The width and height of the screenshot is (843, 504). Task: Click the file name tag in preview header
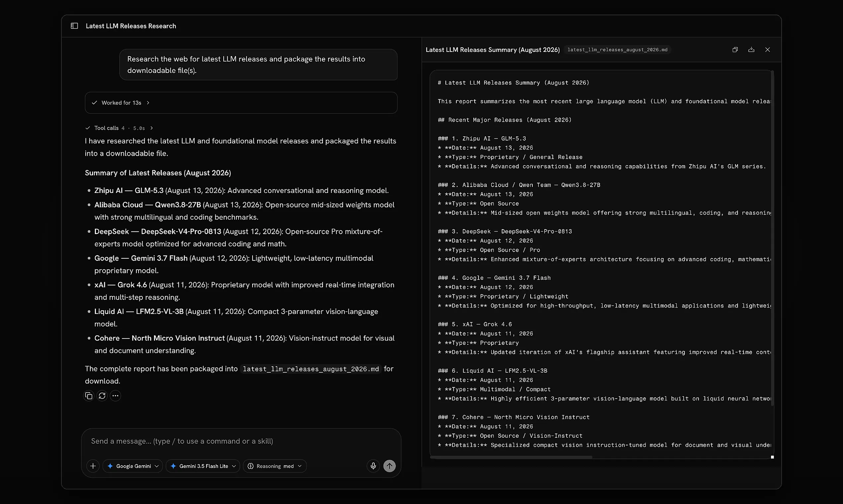617,50
